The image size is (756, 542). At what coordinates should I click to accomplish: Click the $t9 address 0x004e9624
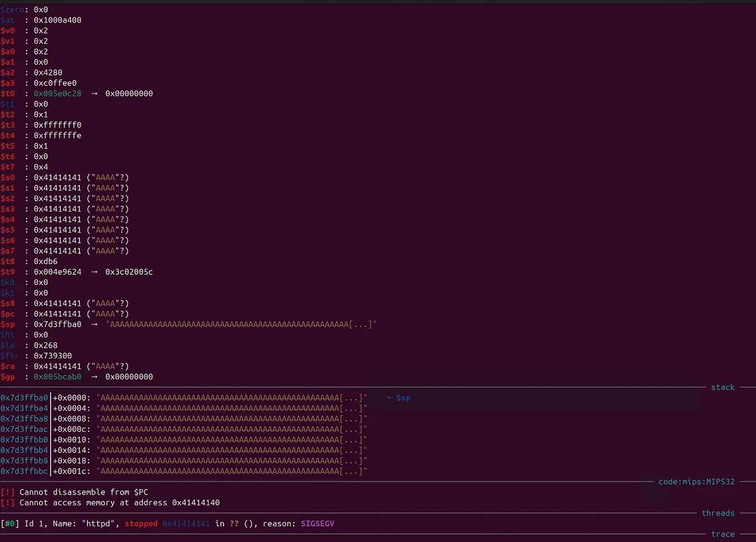coord(58,272)
